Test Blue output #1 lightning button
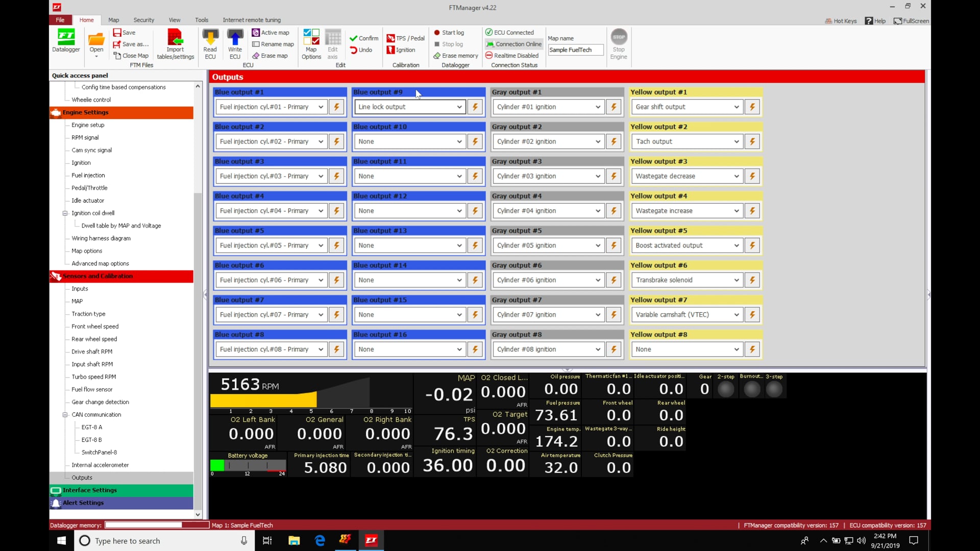Image resolution: width=980 pixels, height=551 pixels. [x=336, y=107]
